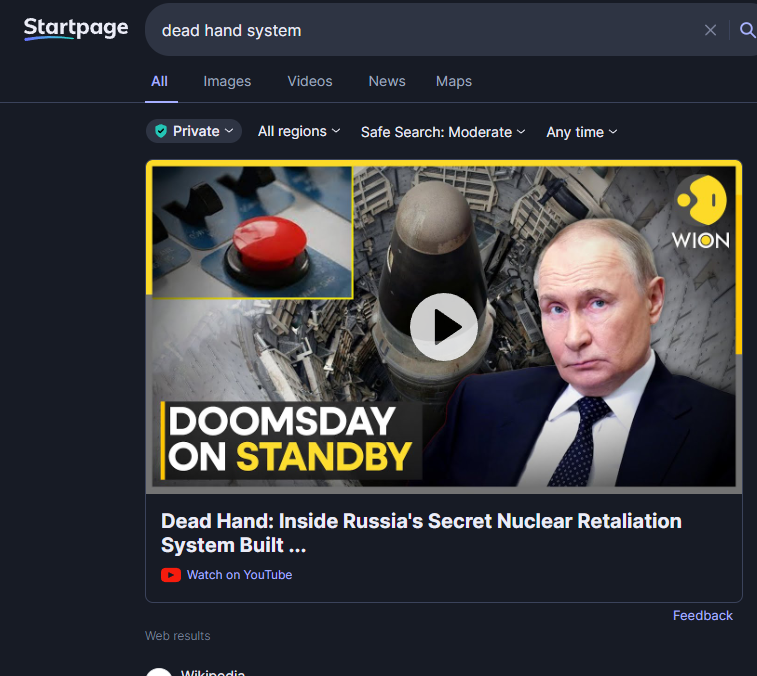The height and width of the screenshot is (676, 757).
Task: Switch to the Images tab
Action: point(227,81)
